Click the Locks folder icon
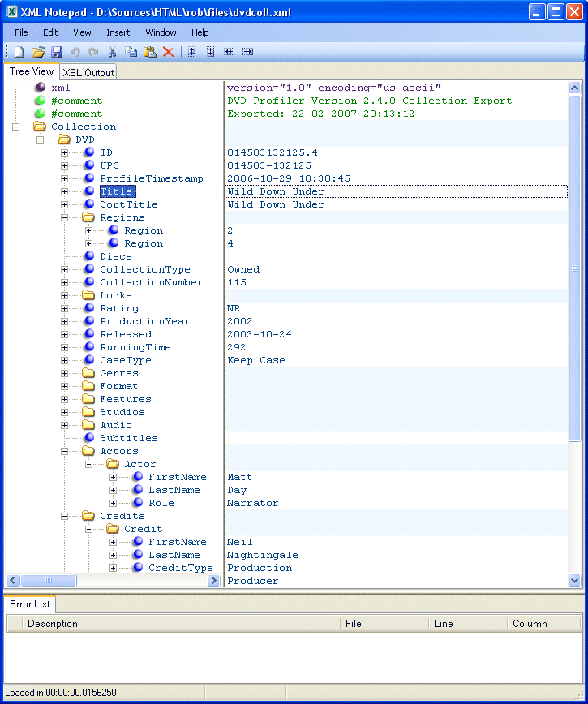The image size is (588, 704). coord(88,295)
